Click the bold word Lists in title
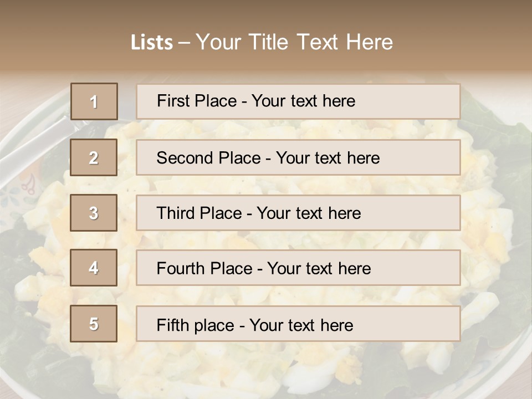The width and height of the screenshot is (532, 399). [x=152, y=43]
